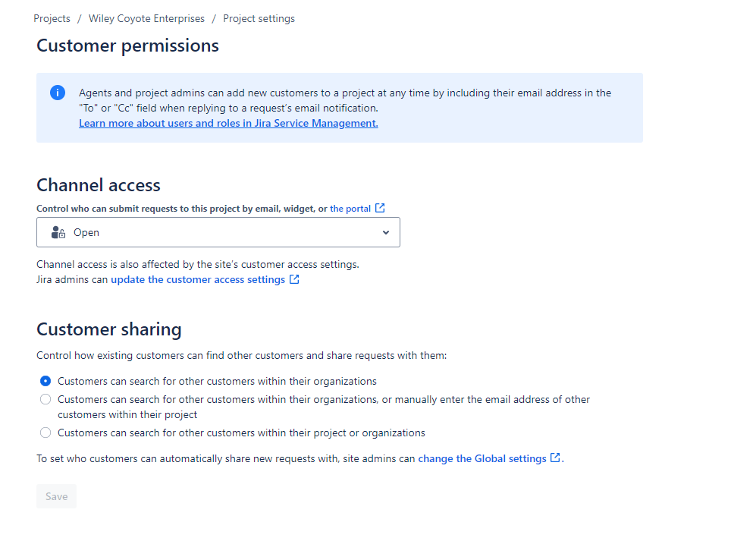Open the Projects breadcrumb
756x560 pixels.
pyautogui.click(x=52, y=18)
